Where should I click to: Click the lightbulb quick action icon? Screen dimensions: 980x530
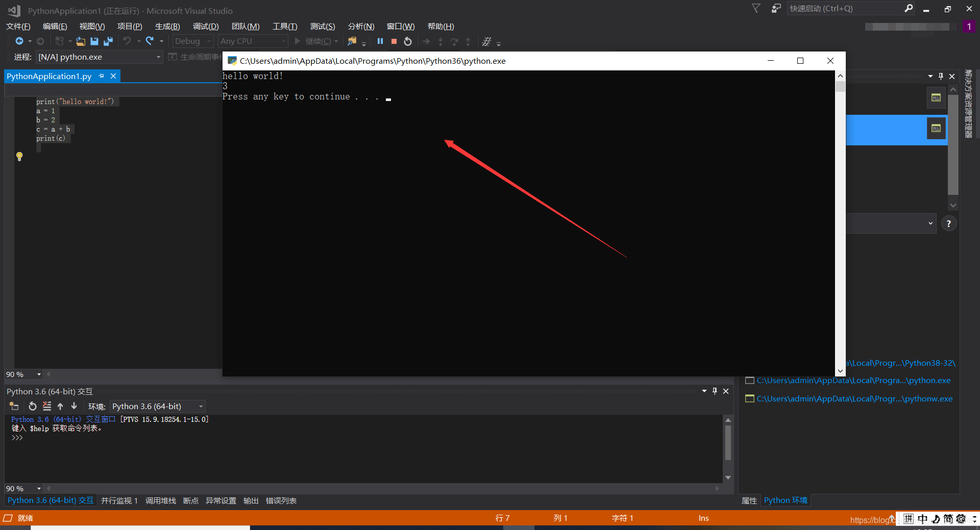pyautogui.click(x=19, y=157)
